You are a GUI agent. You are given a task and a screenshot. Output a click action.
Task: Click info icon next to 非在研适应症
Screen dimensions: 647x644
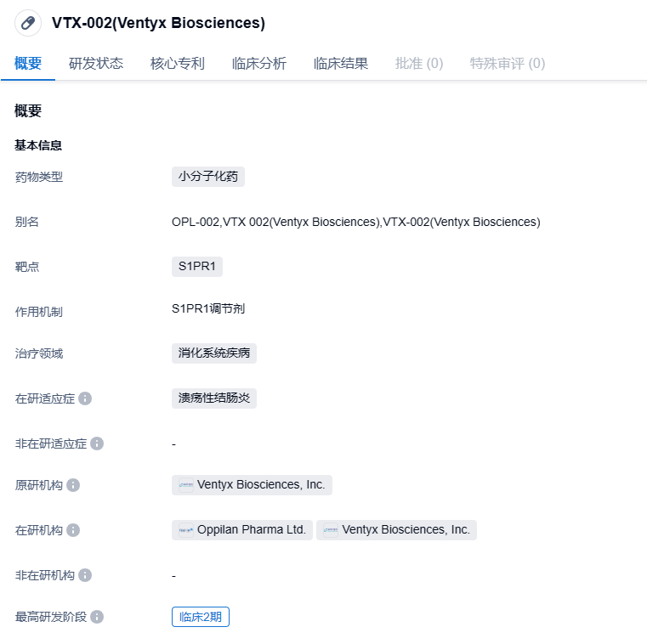point(97,443)
